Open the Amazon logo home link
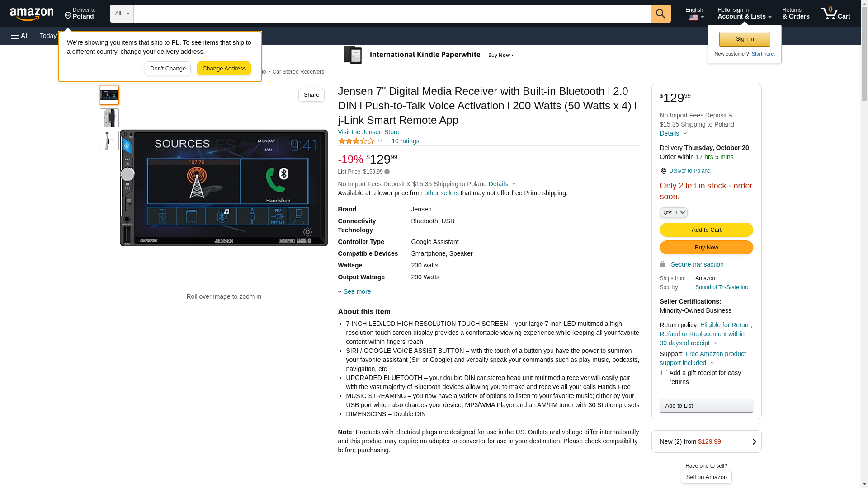 [32, 14]
